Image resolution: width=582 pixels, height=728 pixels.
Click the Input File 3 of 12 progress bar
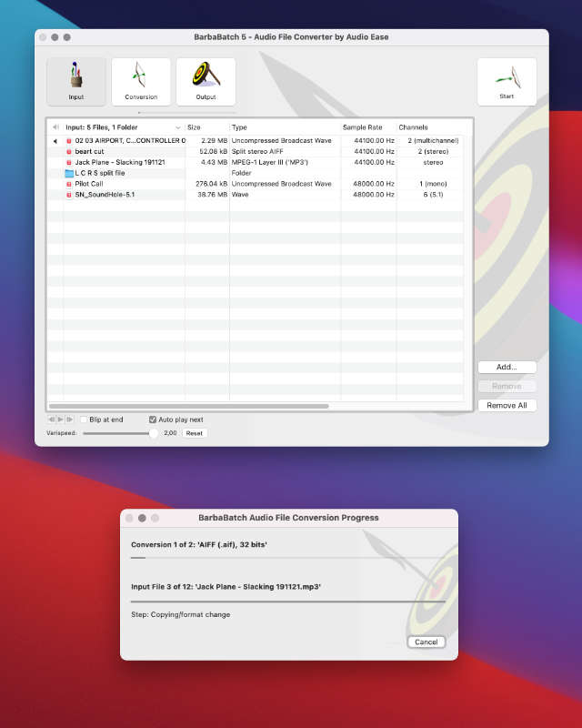[x=288, y=602]
